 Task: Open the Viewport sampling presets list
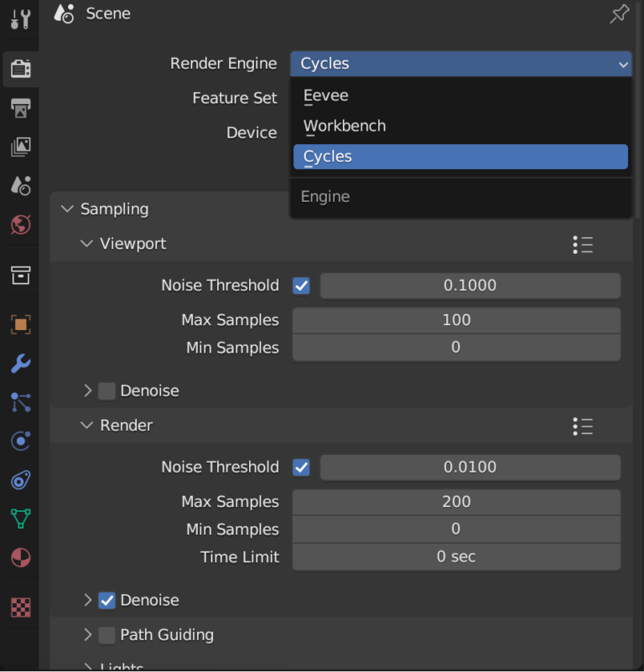coord(583,244)
